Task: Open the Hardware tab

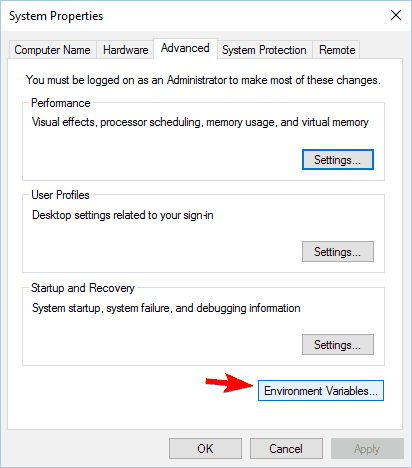Action: click(x=125, y=50)
